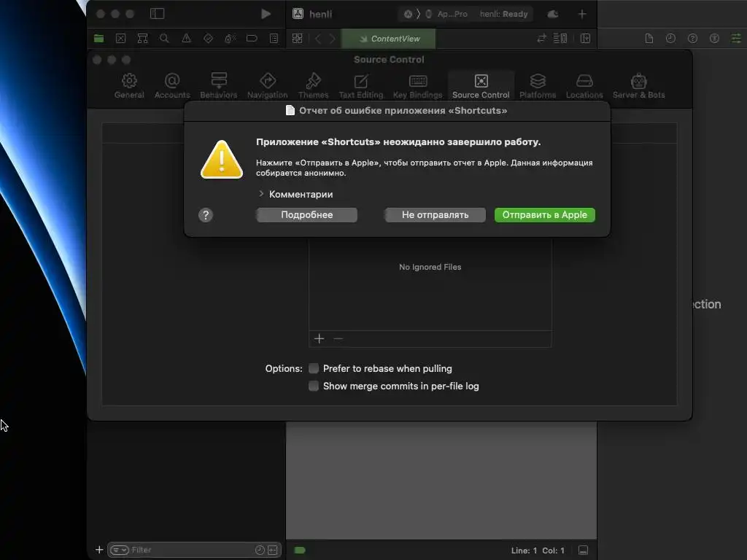This screenshot has width=747, height=560.
Task: Select the Source Control settings tab
Action: [481, 86]
